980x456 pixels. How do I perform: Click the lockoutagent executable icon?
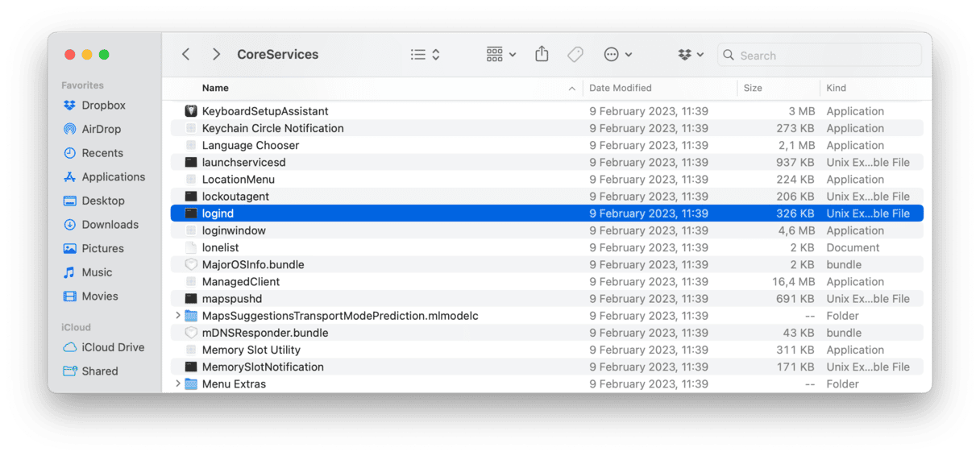point(191,197)
